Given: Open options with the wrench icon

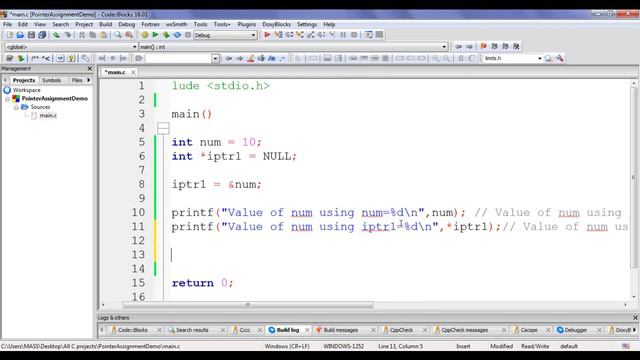Looking at the screenshot, I should [x=560, y=58].
